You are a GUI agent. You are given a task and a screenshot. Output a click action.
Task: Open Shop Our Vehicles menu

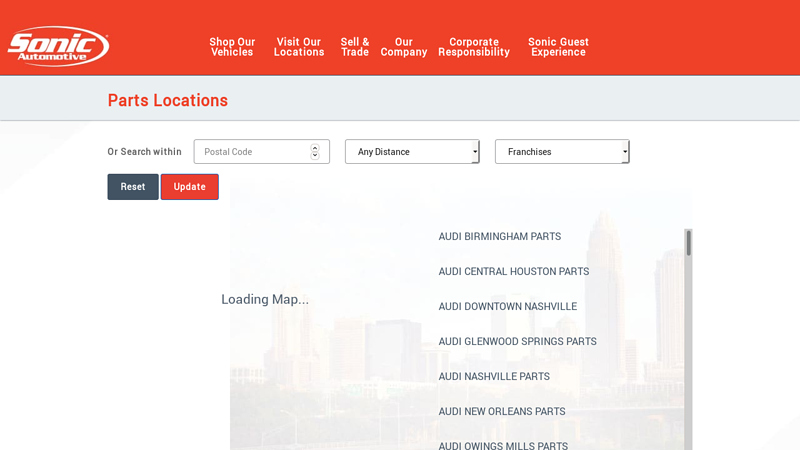pyautogui.click(x=232, y=47)
